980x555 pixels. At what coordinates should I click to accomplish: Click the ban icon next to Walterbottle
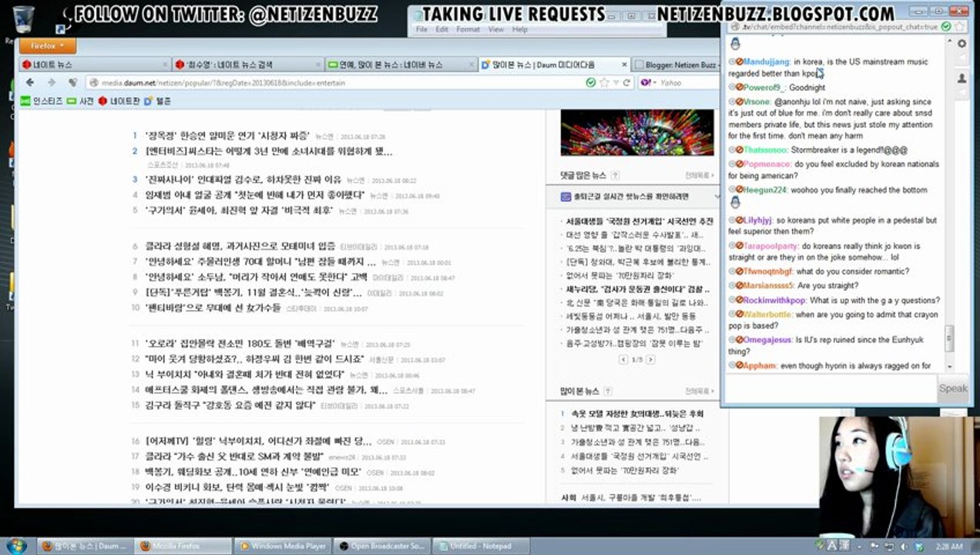point(739,314)
